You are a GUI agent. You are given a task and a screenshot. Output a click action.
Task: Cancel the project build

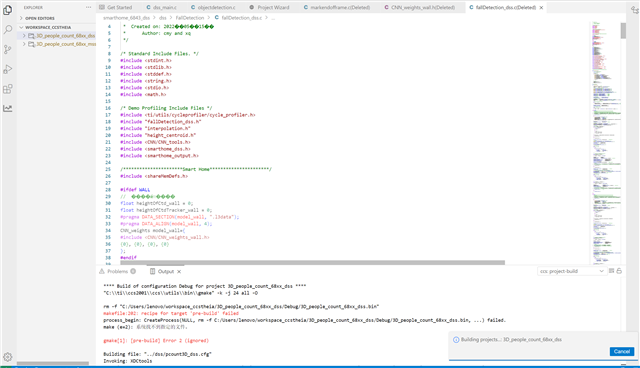pyautogui.click(x=622, y=351)
